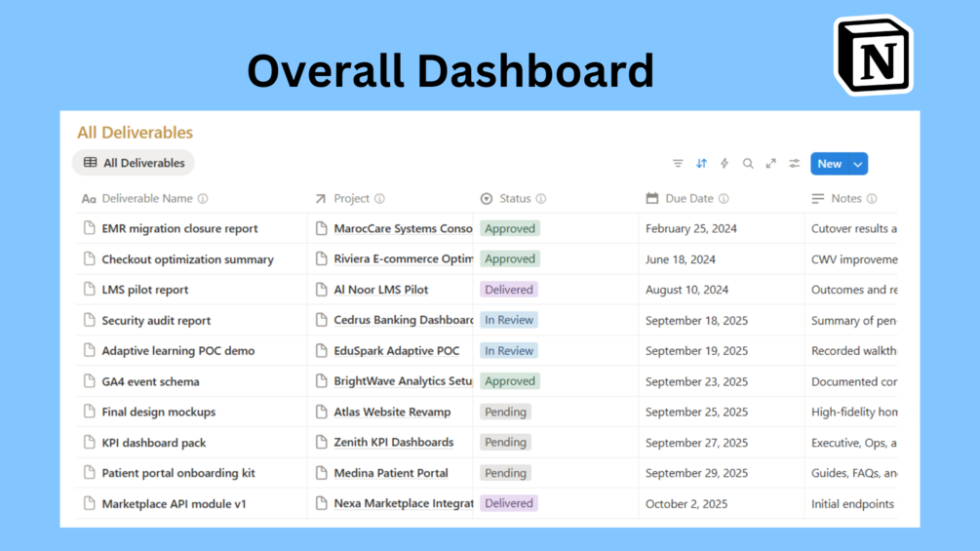Click info icon beside Status header
The height and width of the screenshot is (551, 980).
pyautogui.click(x=541, y=199)
